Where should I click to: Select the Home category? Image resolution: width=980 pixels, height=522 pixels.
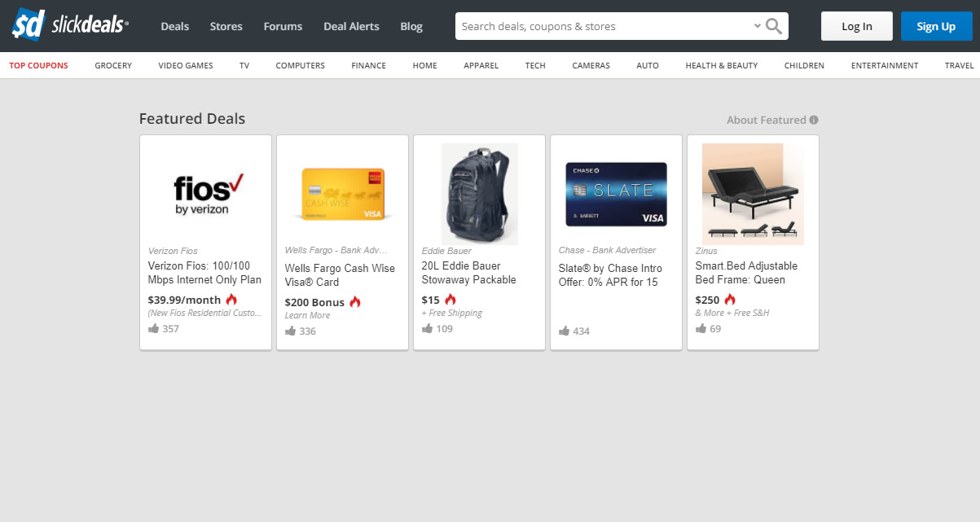[x=424, y=65]
